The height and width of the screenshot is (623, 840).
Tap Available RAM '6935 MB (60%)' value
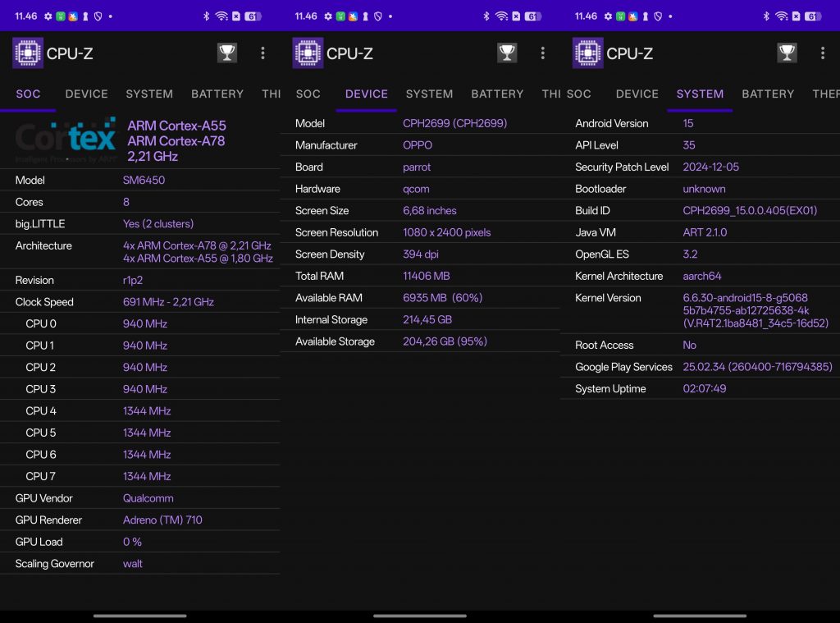click(x=442, y=298)
